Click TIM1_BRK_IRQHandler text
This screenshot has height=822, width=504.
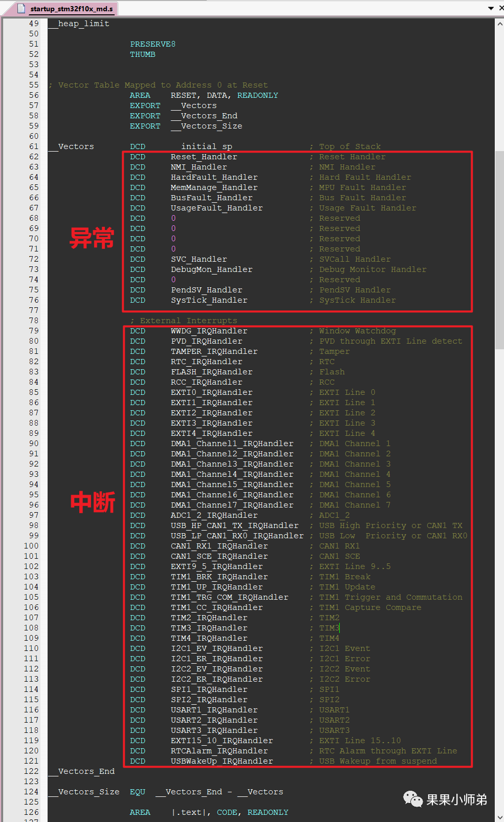[x=219, y=577]
